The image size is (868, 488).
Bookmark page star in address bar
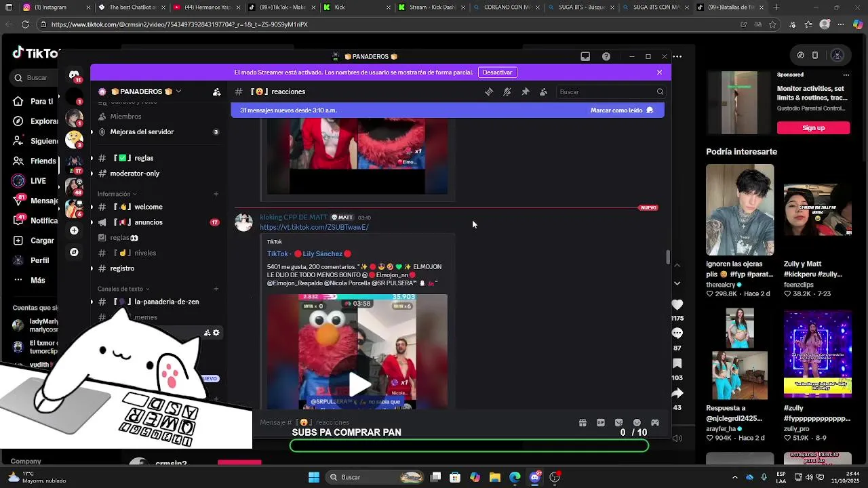(772, 24)
